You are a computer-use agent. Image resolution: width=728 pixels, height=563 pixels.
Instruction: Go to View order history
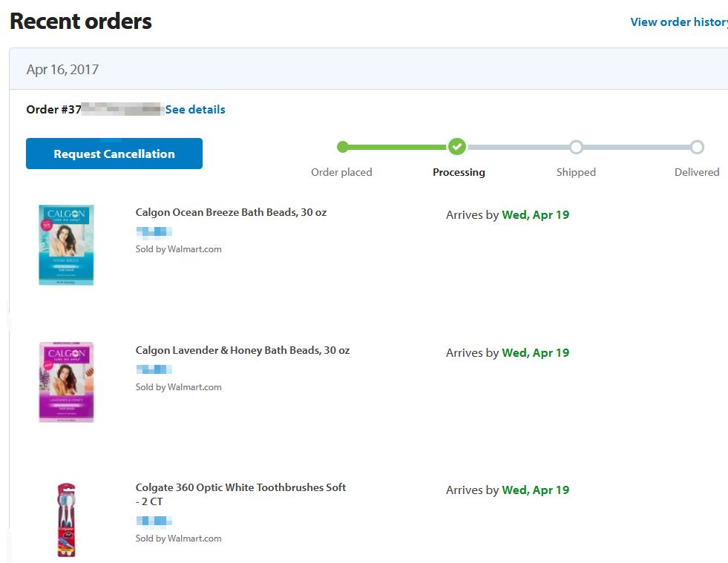tap(678, 22)
